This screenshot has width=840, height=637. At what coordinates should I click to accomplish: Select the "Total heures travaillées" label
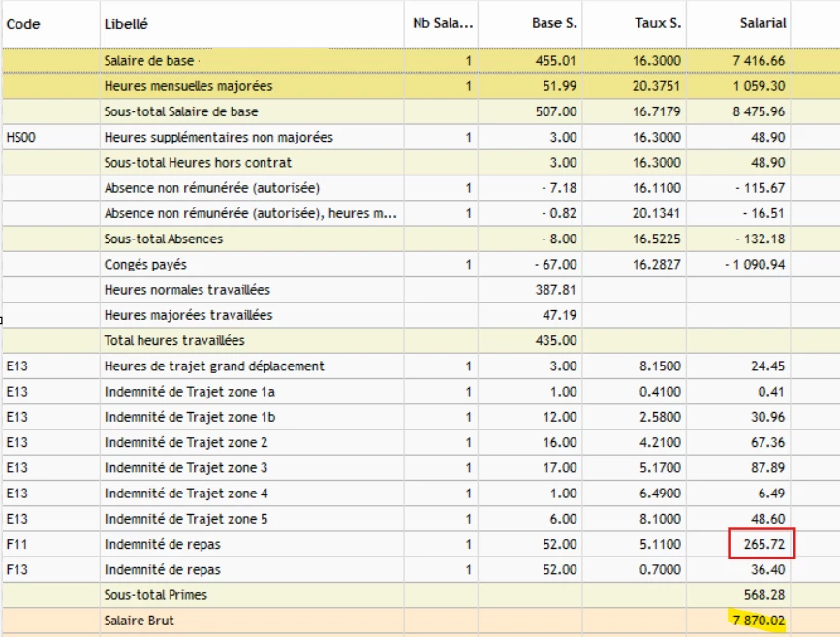point(174,341)
